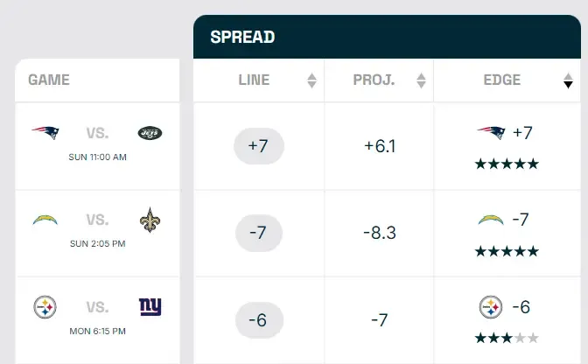588x364 pixels.
Task: Click the three-star rating for Steelers edge
Action: (x=507, y=338)
